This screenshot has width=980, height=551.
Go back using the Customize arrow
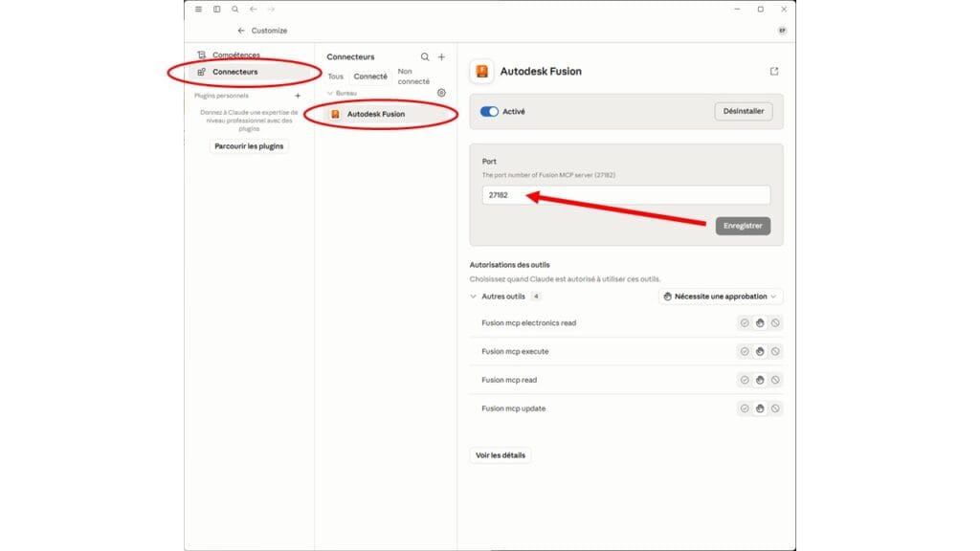click(241, 31)
